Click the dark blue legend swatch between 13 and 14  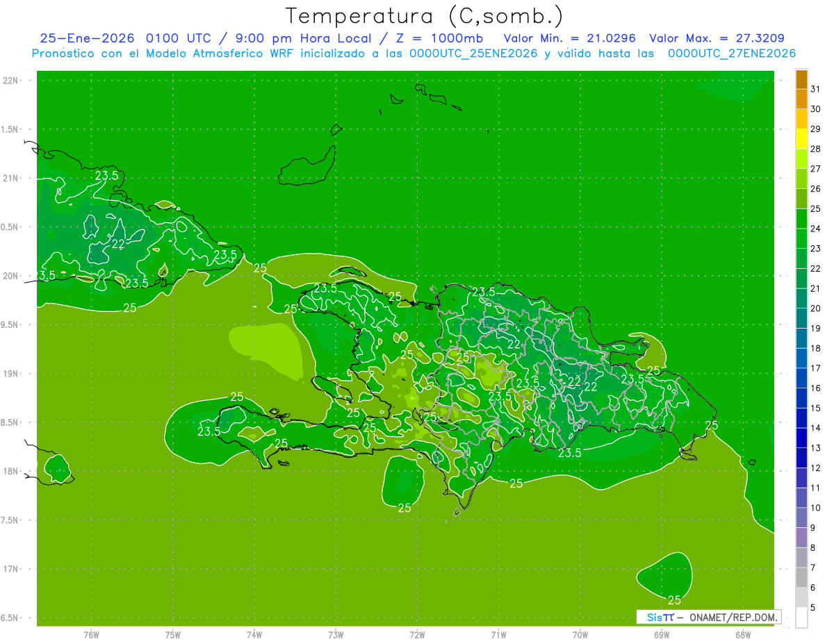coord(801,438)
